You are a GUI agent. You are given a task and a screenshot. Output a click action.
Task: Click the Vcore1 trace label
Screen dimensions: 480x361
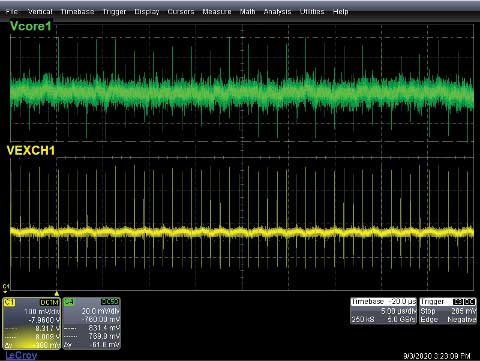point(30,26)
